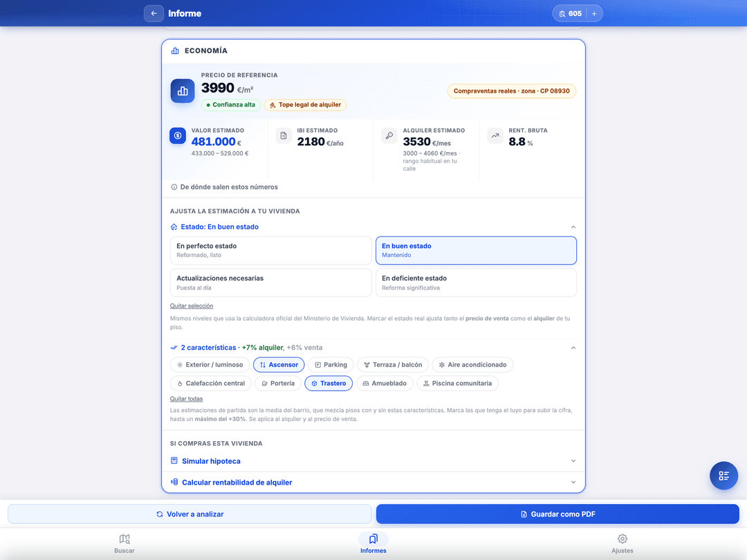The image size is (747, 560).
Task: Toggle the 'Aire acondicionado' chip
Action: point(472,365)
